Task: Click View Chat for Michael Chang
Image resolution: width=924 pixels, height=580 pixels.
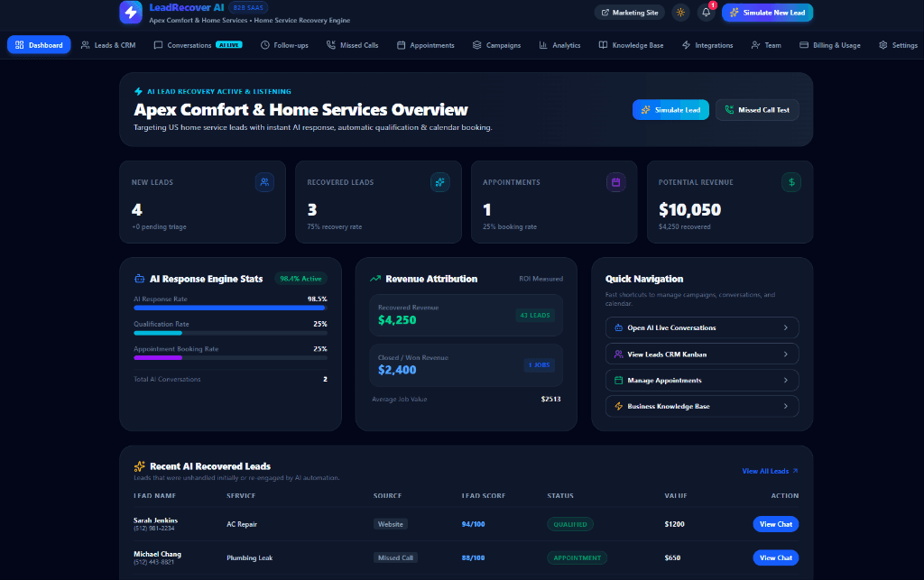Action: 775,557
